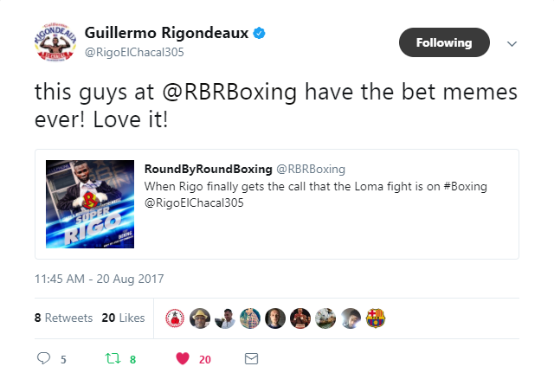The height and width of the screenshot is (392, 554).
Task: Click the envelope direct message icon
Action: click(251, 359)
